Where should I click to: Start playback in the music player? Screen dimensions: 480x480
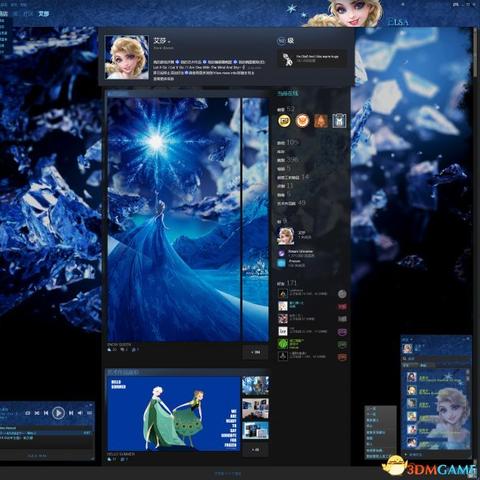click(58, 413)
